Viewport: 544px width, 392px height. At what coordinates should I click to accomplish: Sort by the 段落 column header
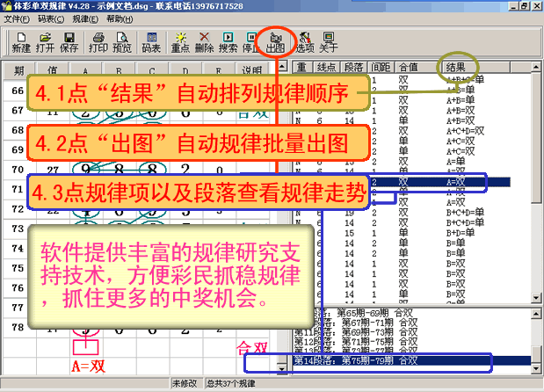(354, 67)
